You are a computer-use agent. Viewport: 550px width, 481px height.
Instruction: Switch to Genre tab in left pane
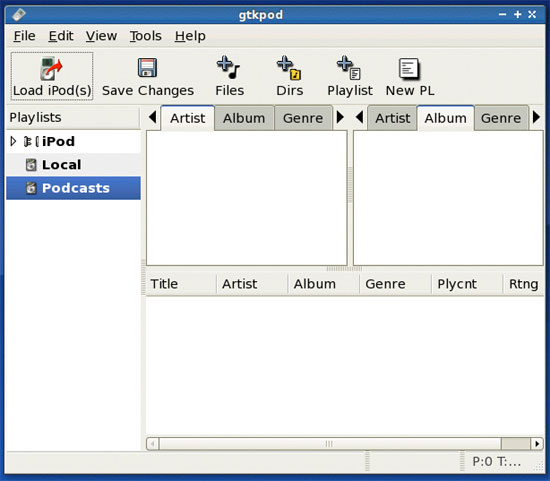tap(303, 118)
